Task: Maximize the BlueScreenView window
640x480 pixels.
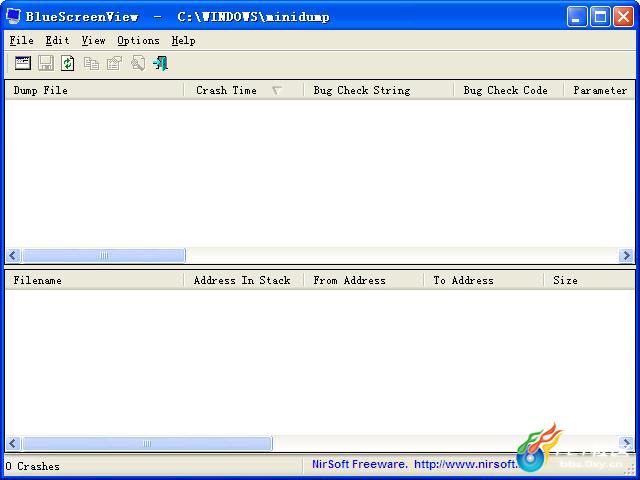Action: pos(600,17)
